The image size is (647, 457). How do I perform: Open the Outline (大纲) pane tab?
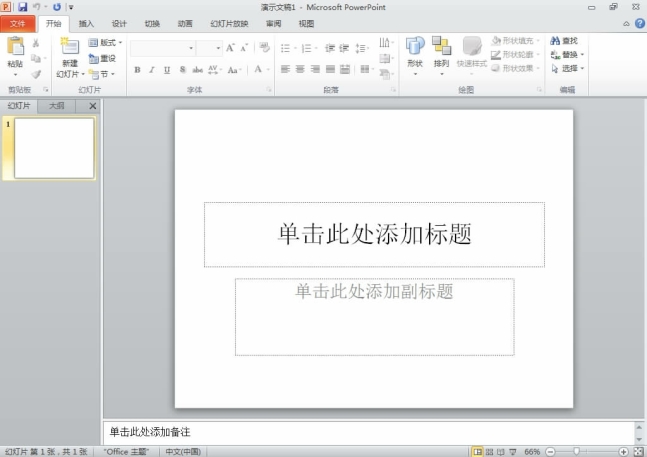click(x=58, y=105)
